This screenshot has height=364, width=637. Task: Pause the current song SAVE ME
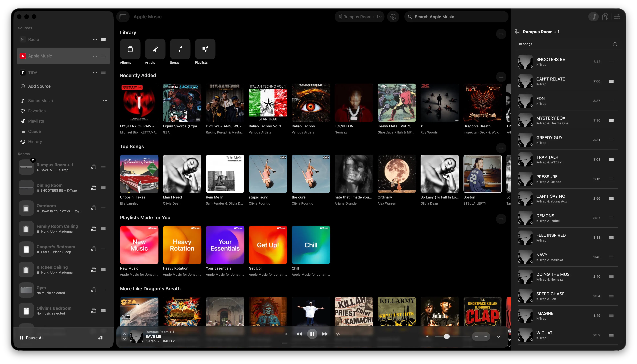[312, 334]
